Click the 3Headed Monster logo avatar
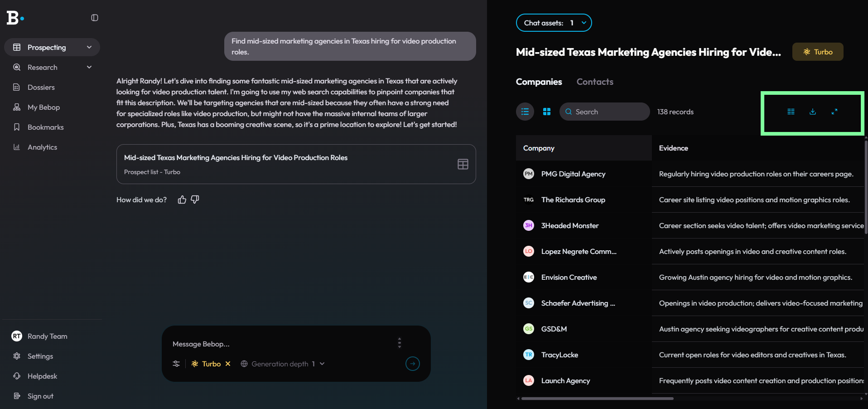 click(x=529, y=225)
